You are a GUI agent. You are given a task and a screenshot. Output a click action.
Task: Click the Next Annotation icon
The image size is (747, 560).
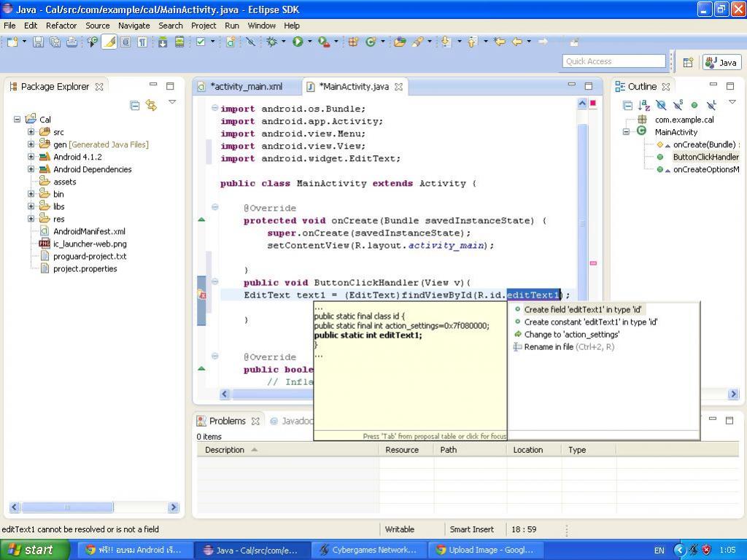446,42
